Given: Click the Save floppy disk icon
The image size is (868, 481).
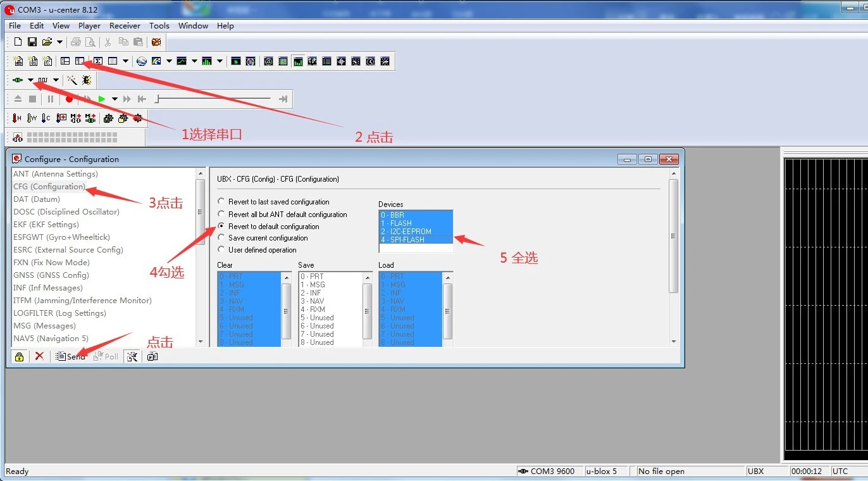Looking at the screenshot, I should pos(32,42).
